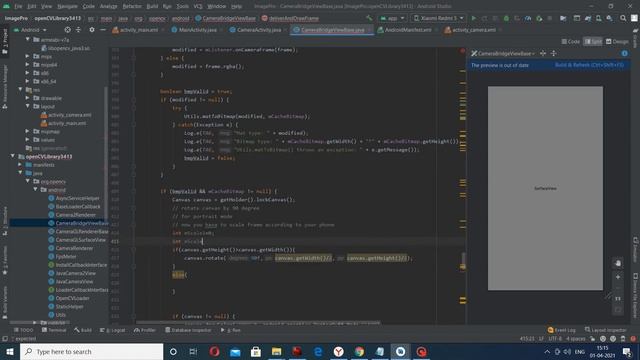This screenshot has width=640, height=360.
Task: Expand the manifests folder under openCVLibrary3413
Action: (20, 165)
